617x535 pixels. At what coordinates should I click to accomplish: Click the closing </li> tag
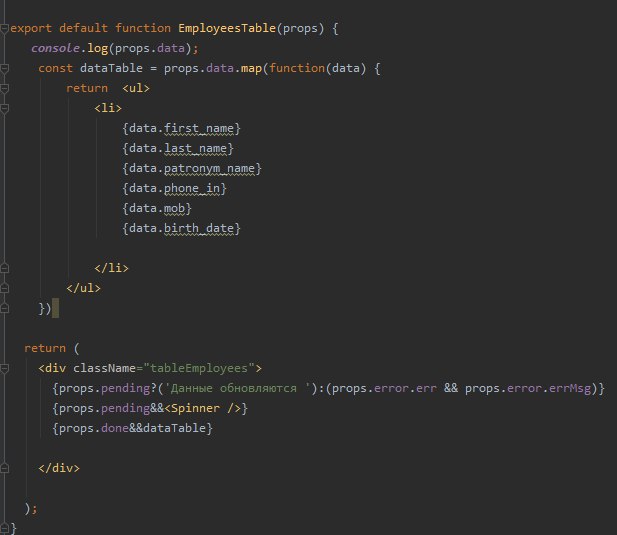click(x=111, y=268)
